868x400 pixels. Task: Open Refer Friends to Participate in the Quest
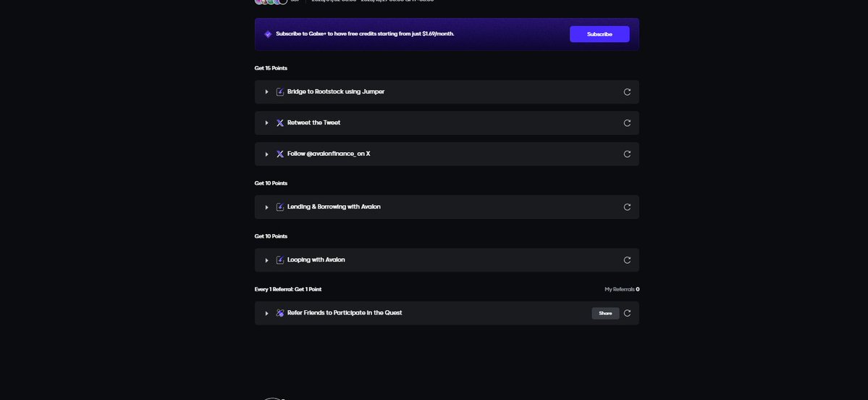pyautogui.click(x=344, y=313)
